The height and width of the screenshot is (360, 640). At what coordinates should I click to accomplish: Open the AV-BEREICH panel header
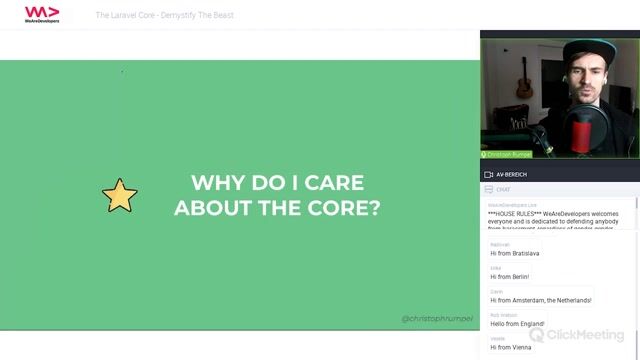tap(560, 175)
